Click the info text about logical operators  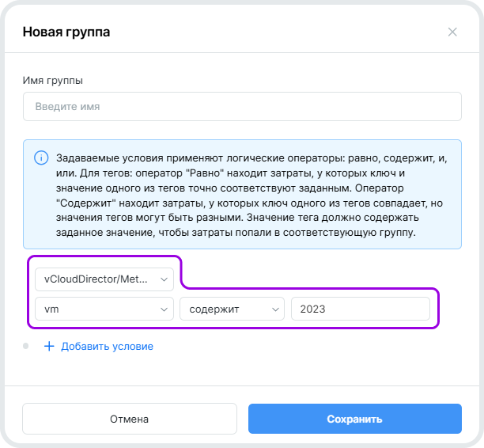click(x=251, y=196)
